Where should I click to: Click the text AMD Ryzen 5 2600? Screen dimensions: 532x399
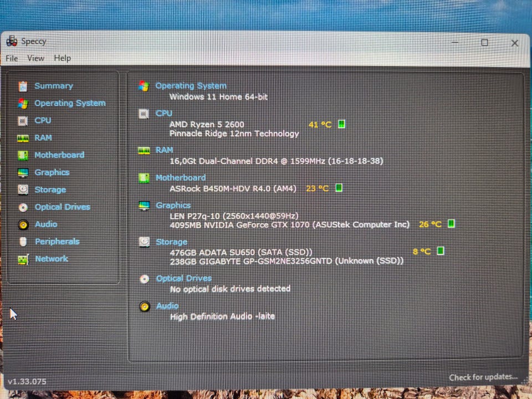[207, 125]
